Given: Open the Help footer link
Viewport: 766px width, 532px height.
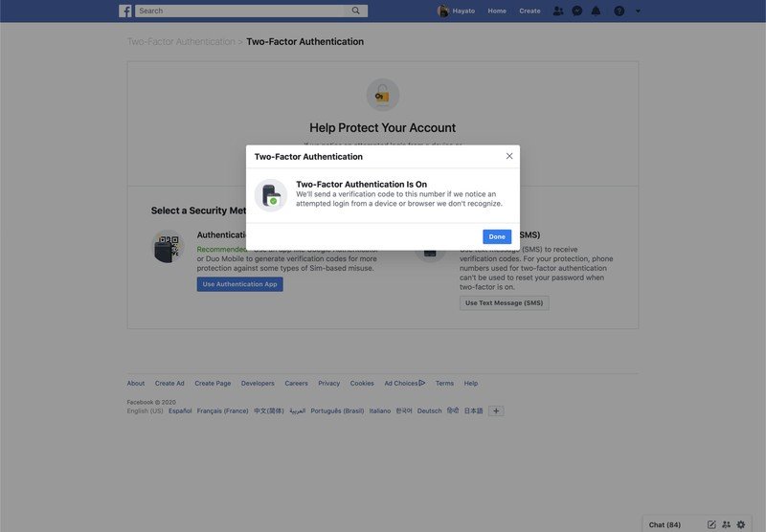Looking at the screenshot, I should coord(471,383).
